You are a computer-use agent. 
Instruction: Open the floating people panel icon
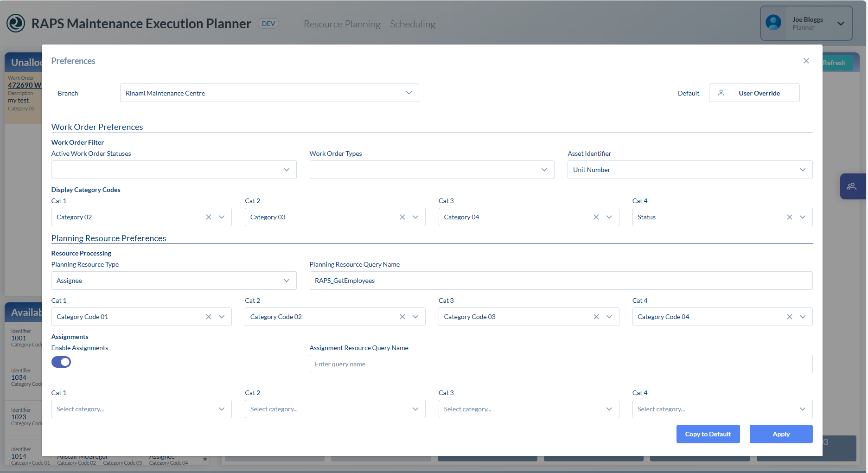[x=852, y=186]
